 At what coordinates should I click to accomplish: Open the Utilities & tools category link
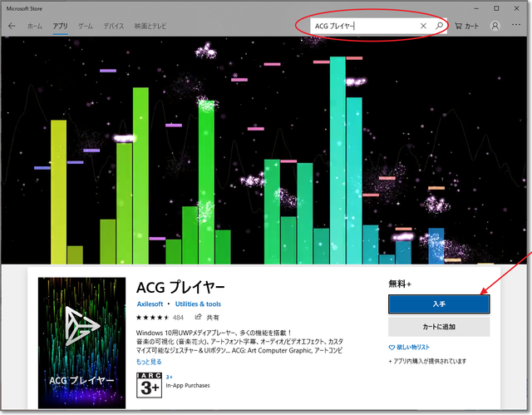[x=199, y=304]
